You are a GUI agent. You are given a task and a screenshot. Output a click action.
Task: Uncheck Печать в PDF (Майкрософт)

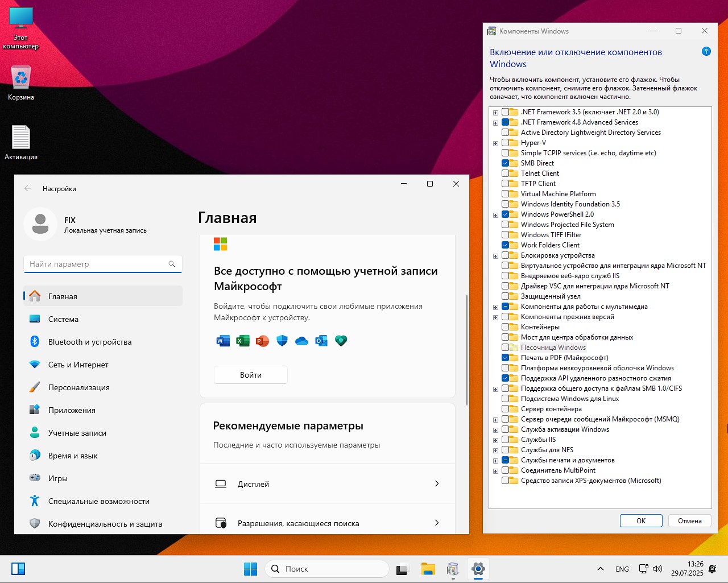(506, 358)
